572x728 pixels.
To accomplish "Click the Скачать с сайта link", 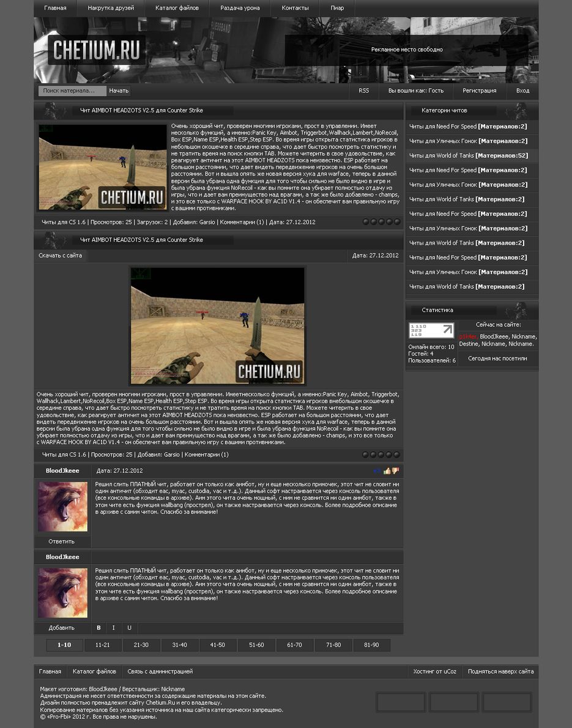I will coord(61,255).
